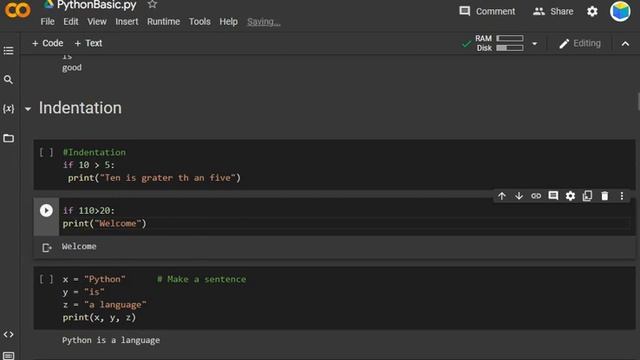The height and width of the screenshot is (360, 640).
Task: Open notebook settings gear icon
Action: pyautogui.click(x=592, y=11)
